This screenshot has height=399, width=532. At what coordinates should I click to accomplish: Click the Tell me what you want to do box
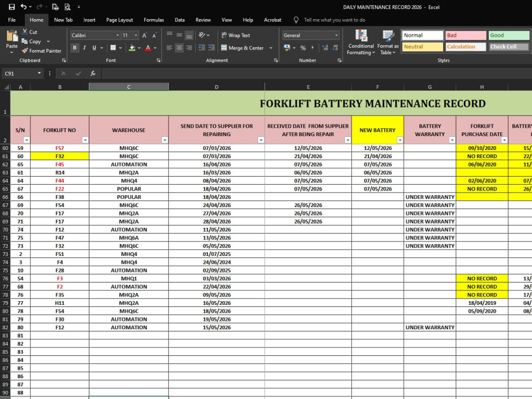tap(334, 20)
